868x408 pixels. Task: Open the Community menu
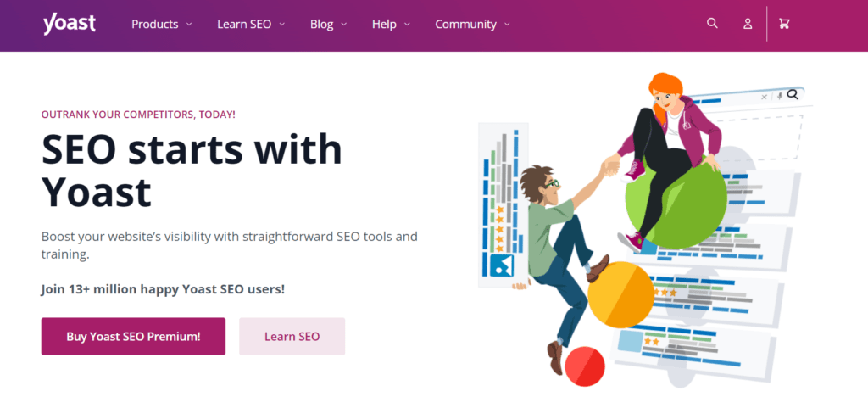465,25
